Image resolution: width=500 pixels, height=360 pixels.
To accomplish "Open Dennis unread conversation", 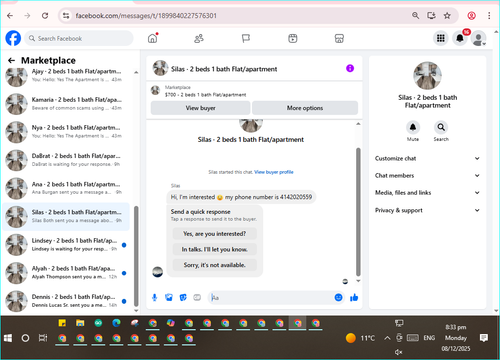I will coord(66,301).
